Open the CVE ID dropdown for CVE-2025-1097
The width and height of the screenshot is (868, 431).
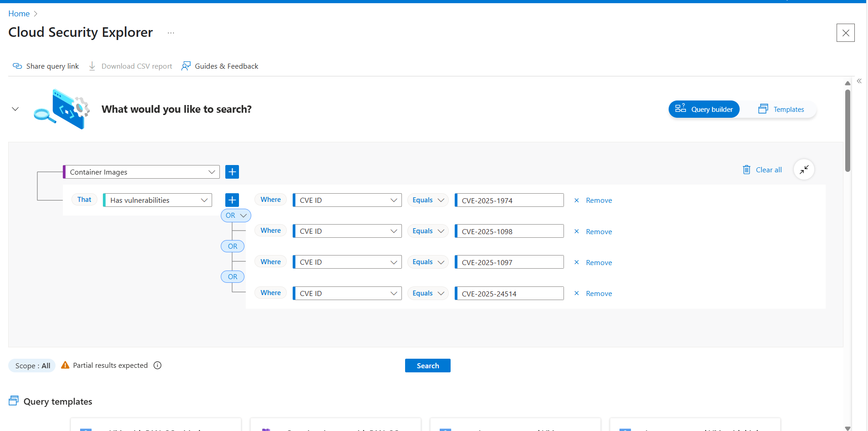pos(347,262)
